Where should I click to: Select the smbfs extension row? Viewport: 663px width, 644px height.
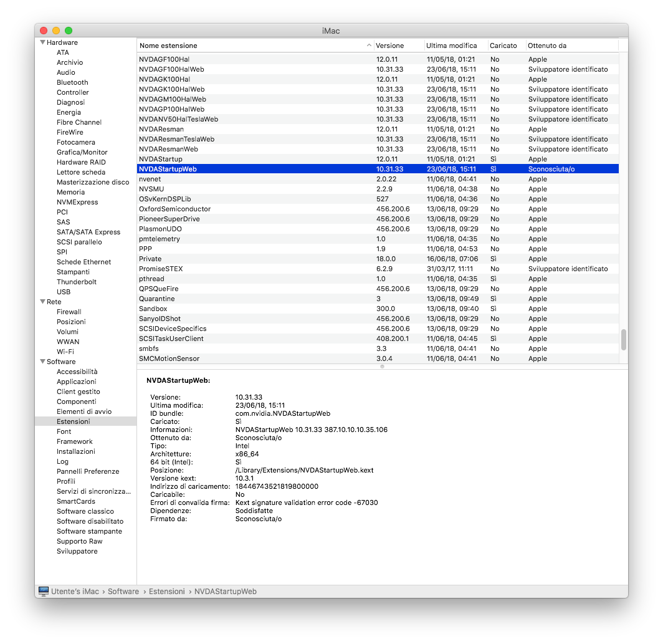[x=378, y=348]
